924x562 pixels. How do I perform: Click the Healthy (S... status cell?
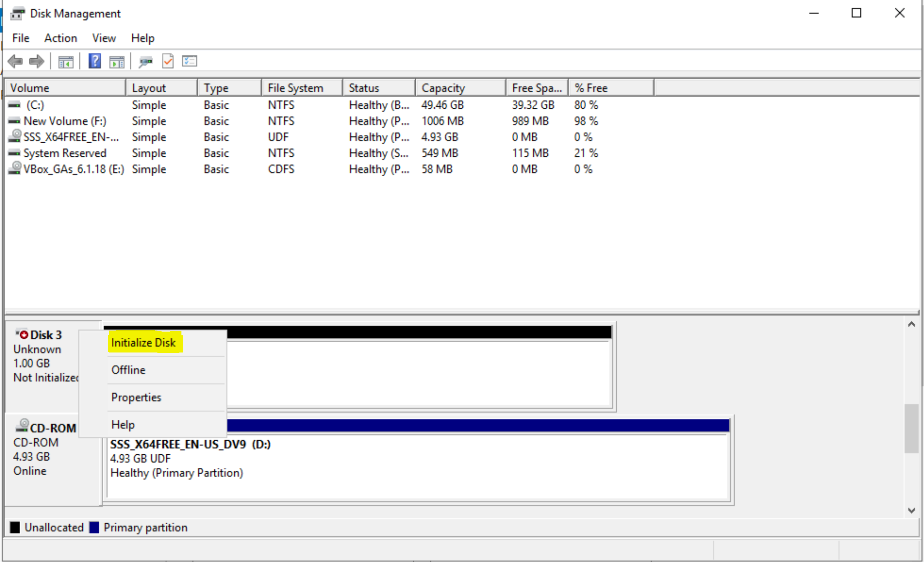(x=379, y=153)
